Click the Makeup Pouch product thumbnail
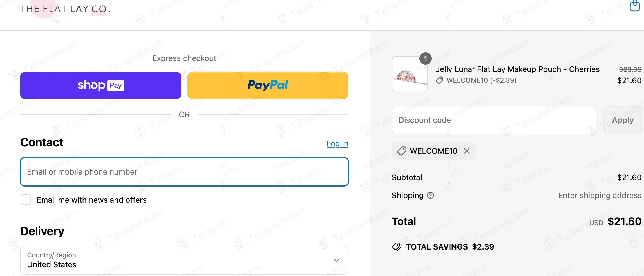Viewport: 644px width, 276px height. (x=410, y=74)
